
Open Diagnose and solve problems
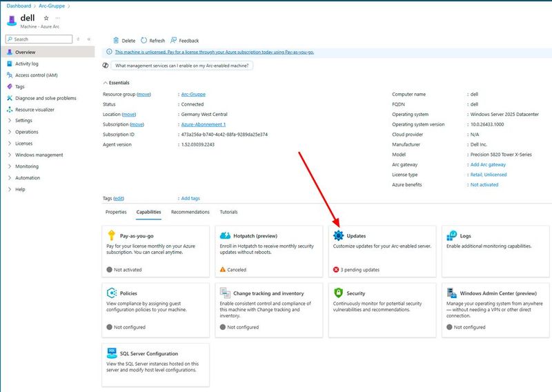pos(47,98)
